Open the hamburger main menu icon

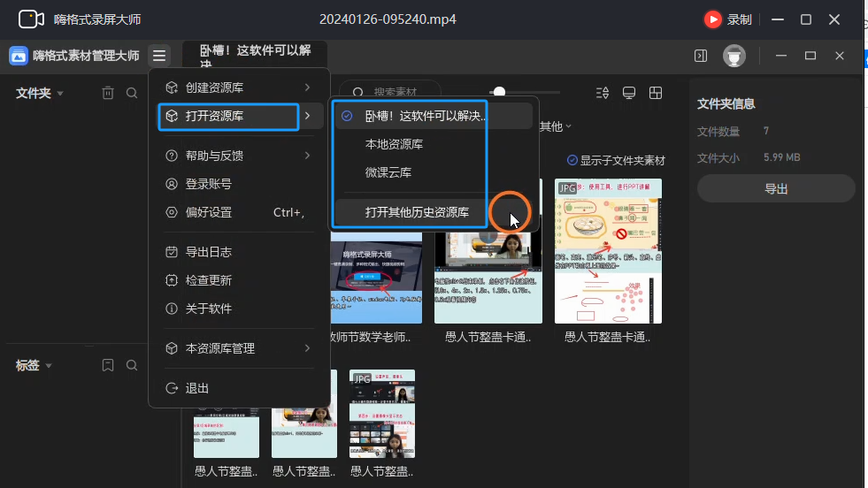tap(159, 56)
